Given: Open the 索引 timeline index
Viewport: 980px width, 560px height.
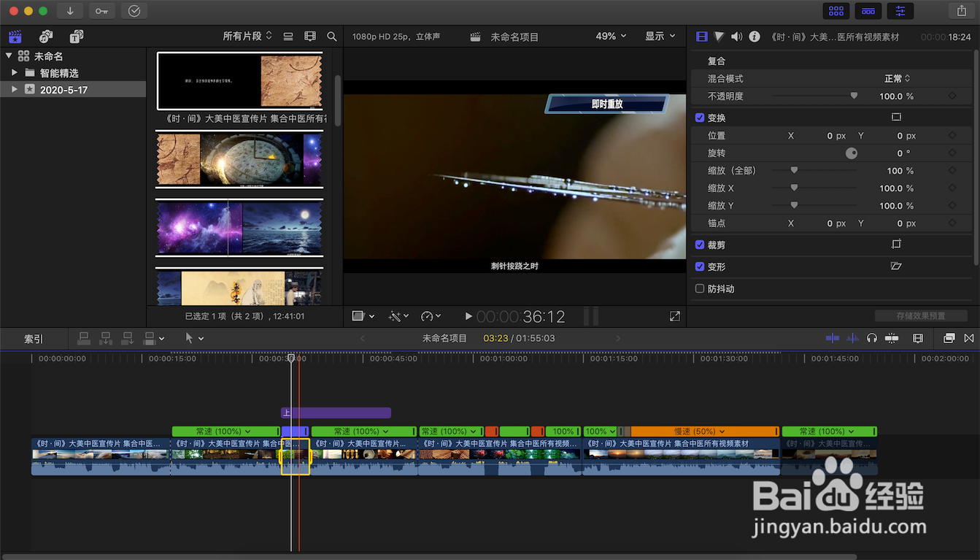Looking at the screenshot, I should [x=34, y=339].
